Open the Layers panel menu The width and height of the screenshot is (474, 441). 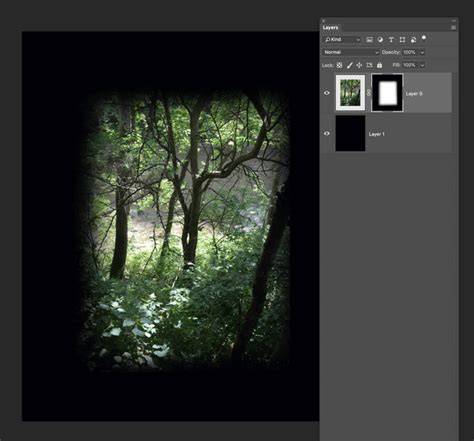click(x=453, y=28)
